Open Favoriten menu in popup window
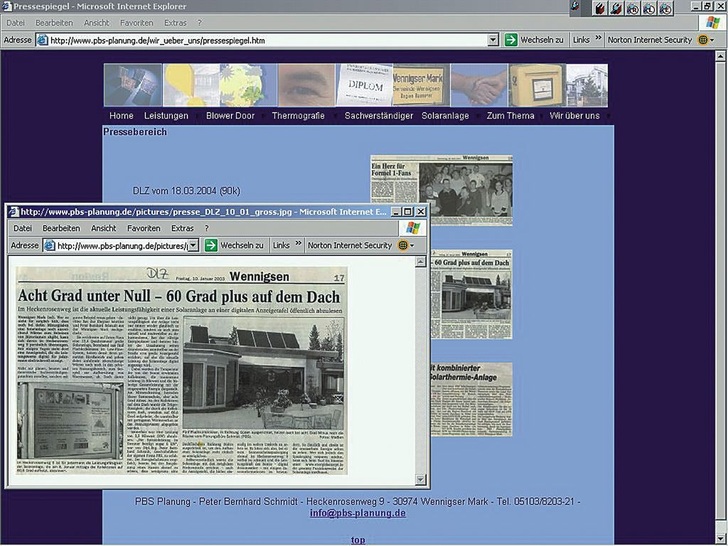The height and width of the screenshot is (546, 728). pyautogui.click(x=145, y=228)
